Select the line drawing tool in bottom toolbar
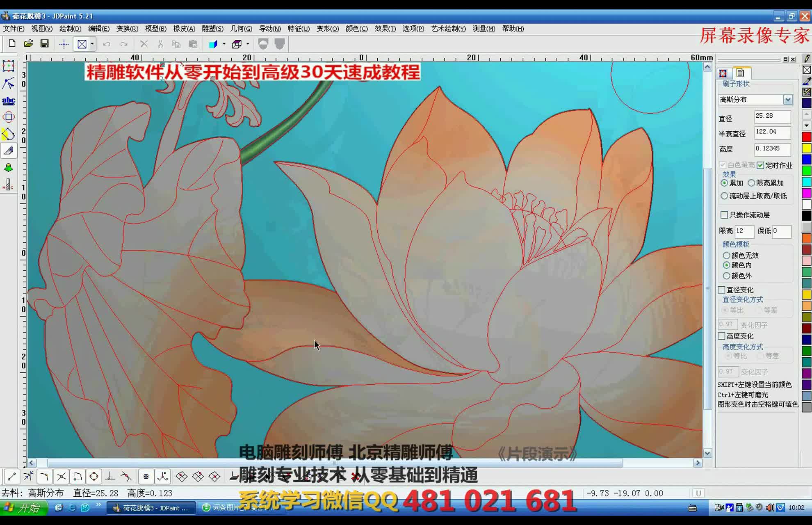This screenshot has height=525, width=812. (x=11, y=476)
